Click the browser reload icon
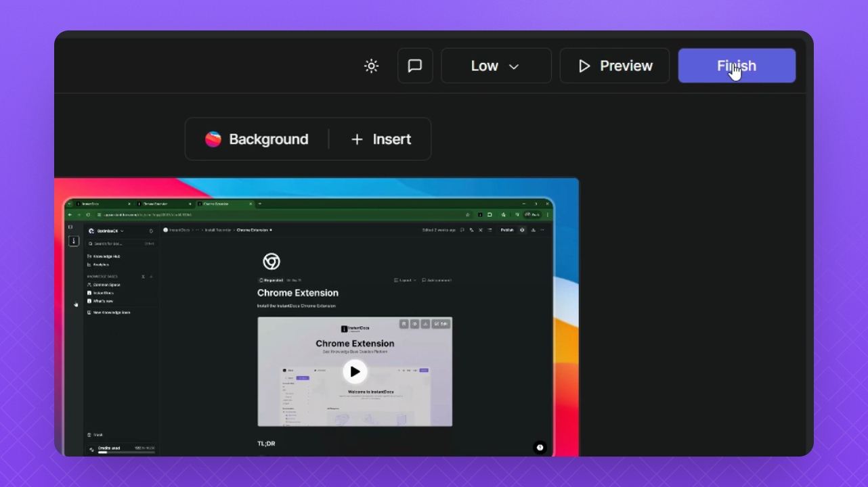The height and width of the screenshot is (487, 868). pyautogui.click(x=87, y=214)
